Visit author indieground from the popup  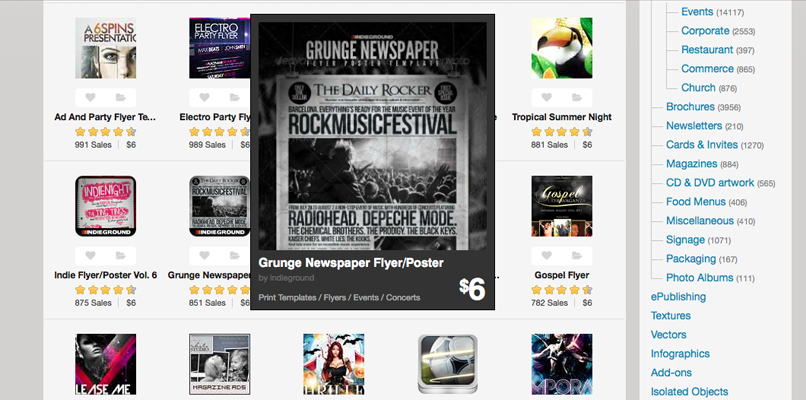click(x=291, y=278)
